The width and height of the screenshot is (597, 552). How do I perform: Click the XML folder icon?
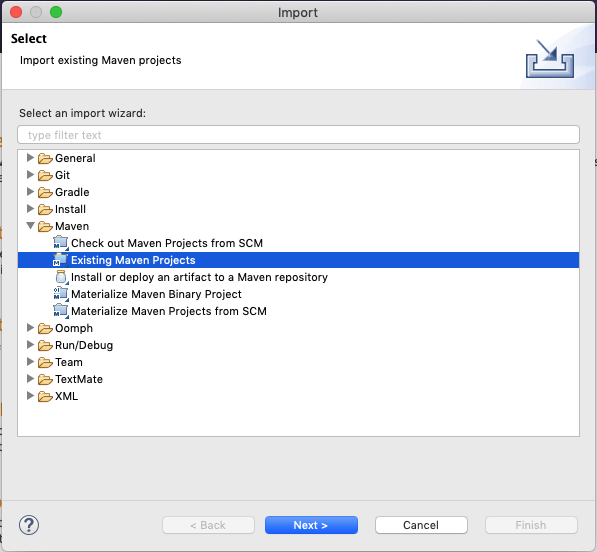(x=45, y=396)
